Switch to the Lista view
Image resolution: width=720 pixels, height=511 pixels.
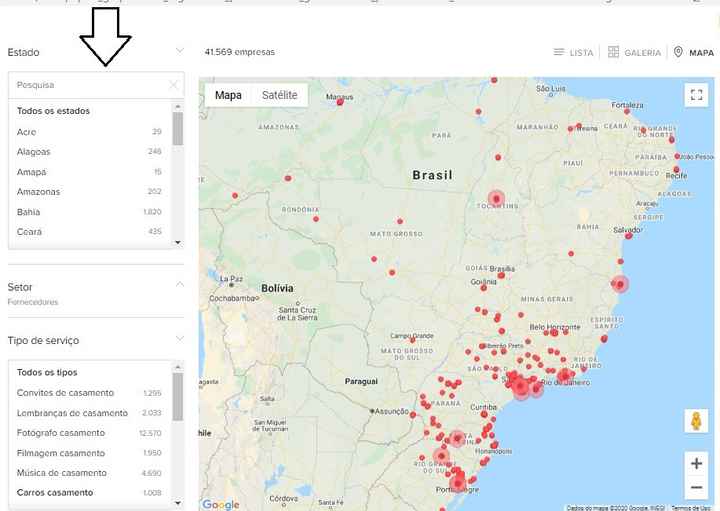pyautogui.click(x=574, y=52)
